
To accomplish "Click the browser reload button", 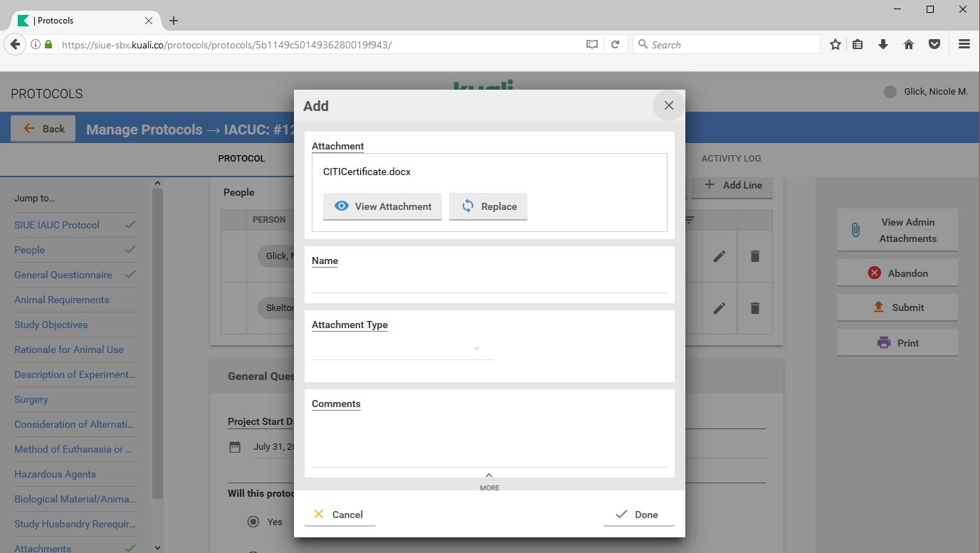I will coord(615,44).
